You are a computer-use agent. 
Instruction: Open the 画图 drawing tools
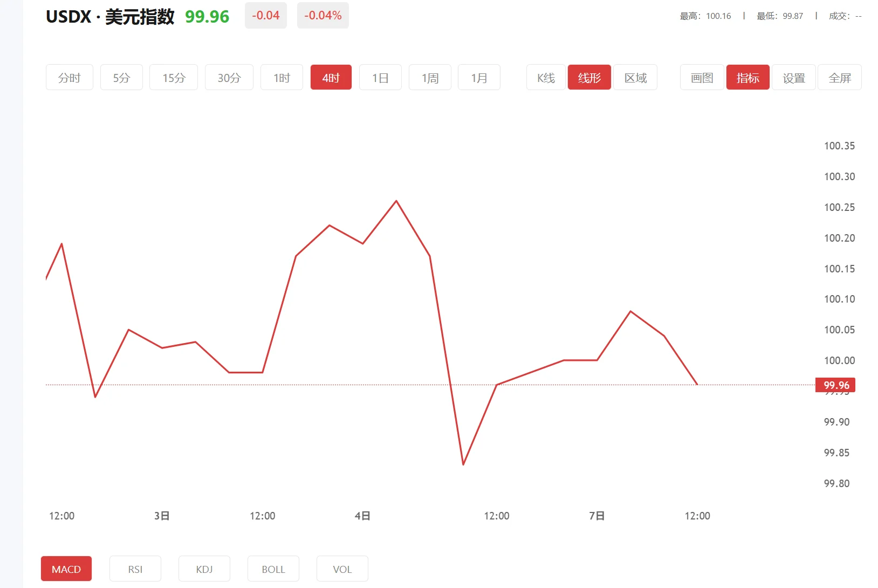click(701, 77)
